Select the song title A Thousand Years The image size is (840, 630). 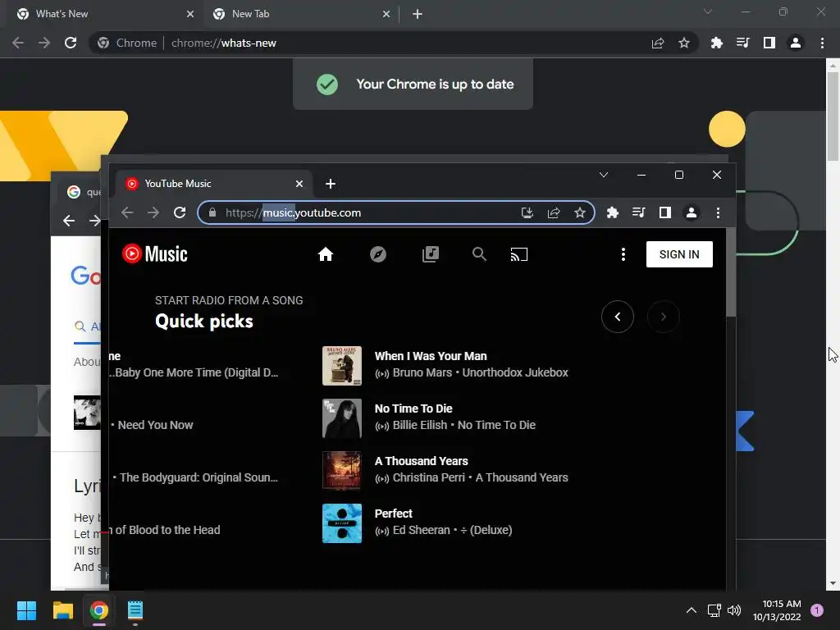click(421, 461)
